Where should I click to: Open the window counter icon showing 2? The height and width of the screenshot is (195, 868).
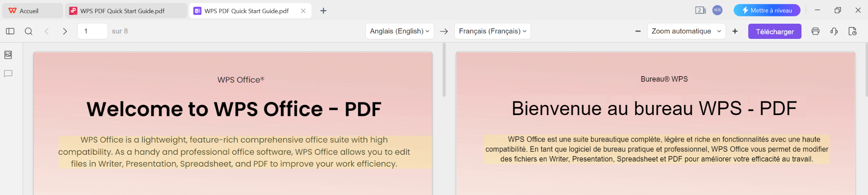700,11
